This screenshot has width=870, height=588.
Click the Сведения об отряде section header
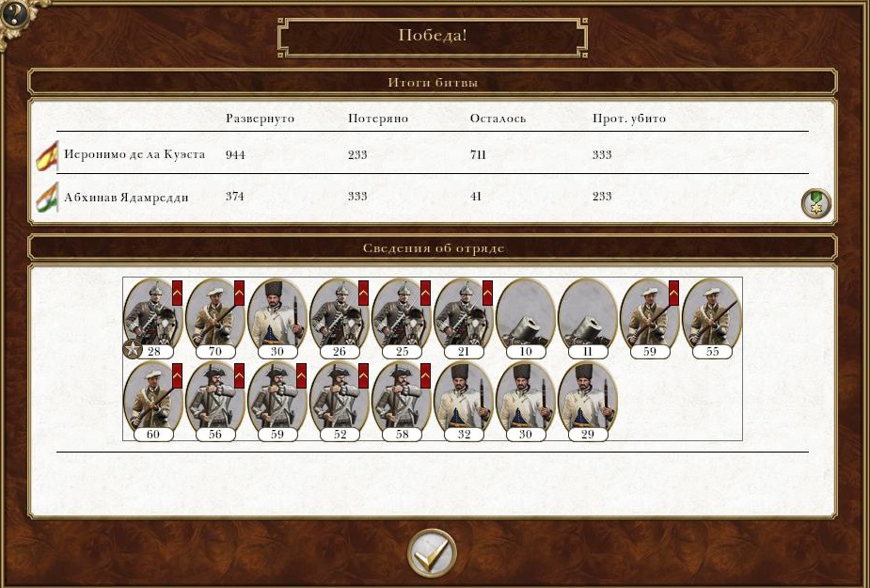pyautogui.click(x=433, y=248)
